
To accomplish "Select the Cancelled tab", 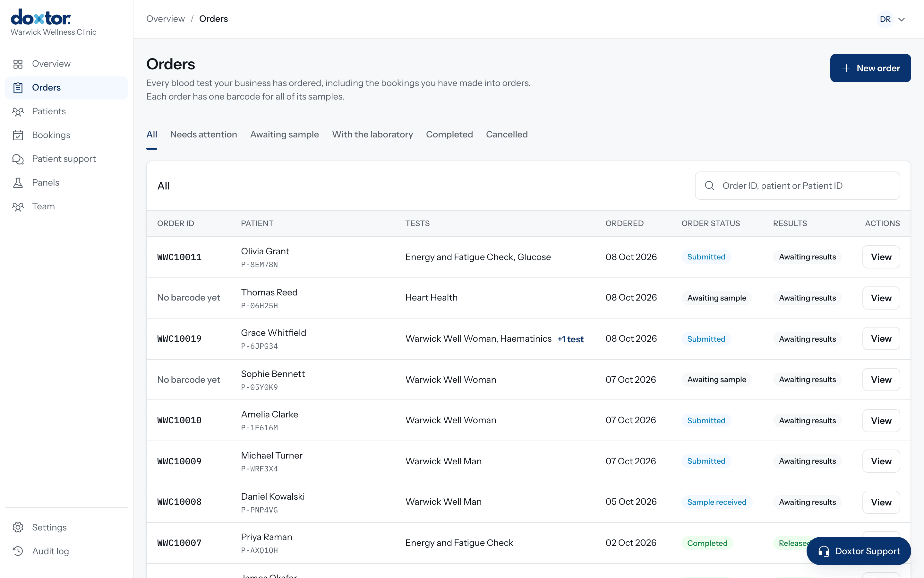I will tap(507, 135).
